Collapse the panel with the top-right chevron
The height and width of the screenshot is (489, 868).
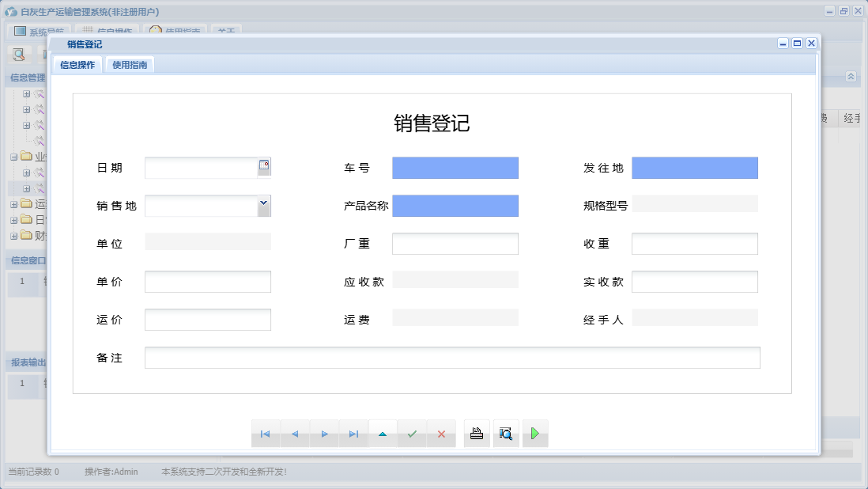pos(852,77)
